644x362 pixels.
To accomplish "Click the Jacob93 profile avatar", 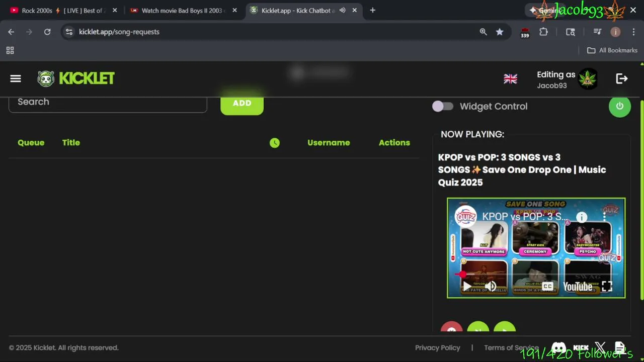I will [588, 79].
